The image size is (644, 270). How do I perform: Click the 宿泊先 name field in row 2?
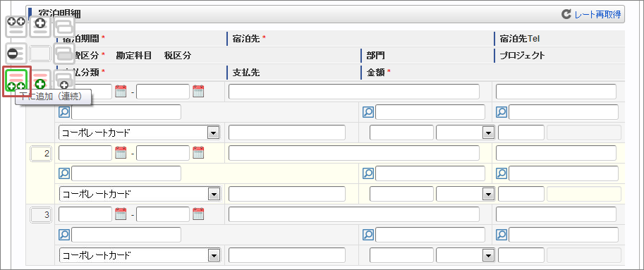tap(354, 153)
